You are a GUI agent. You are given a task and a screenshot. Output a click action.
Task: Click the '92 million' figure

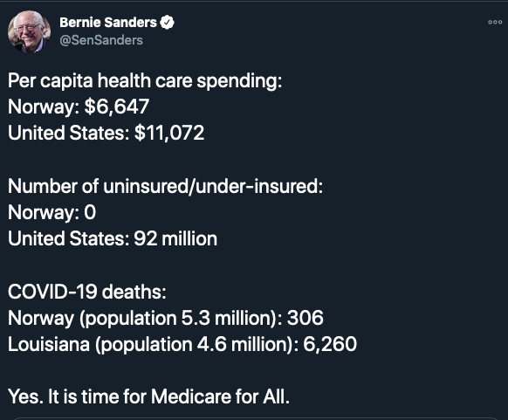(x=175, y=239)
